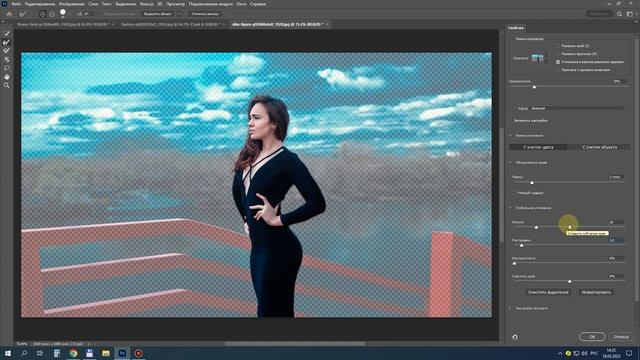Enable the high quality preview checkbox
The image size is (640, 360).
coord(558,70)
